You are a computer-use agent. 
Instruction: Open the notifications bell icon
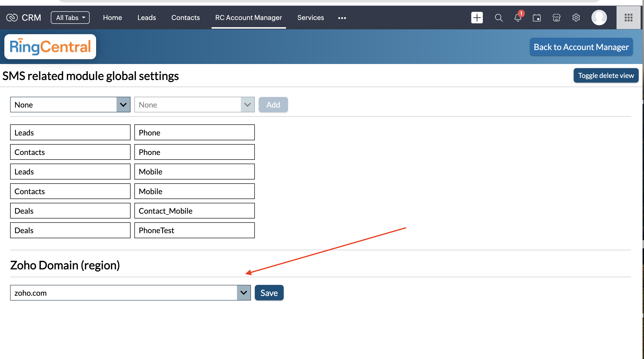click(x=518, y=18)
